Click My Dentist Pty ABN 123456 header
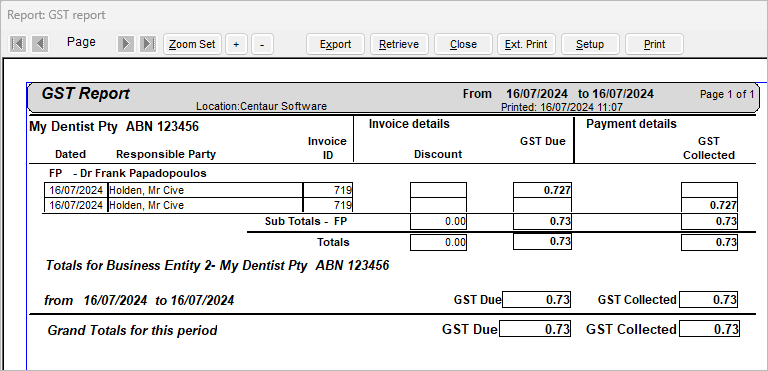768x371 pixels. tap(114, 126)
